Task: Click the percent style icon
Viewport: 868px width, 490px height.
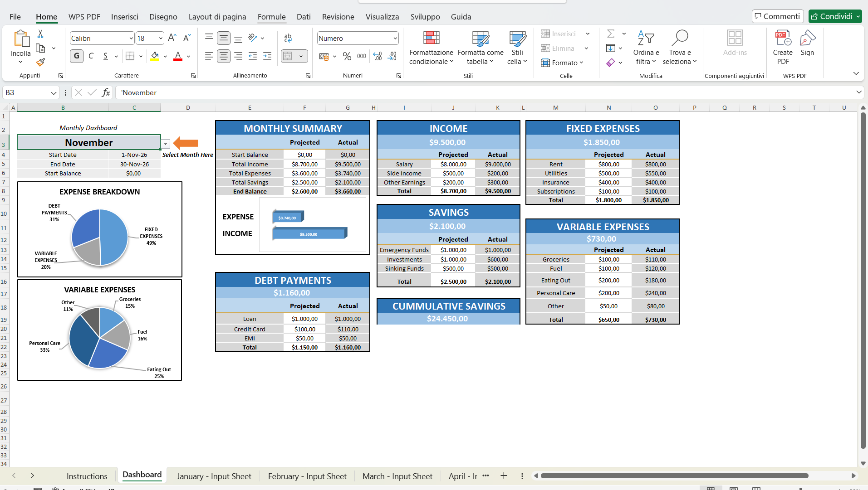Action: (347, 56)
